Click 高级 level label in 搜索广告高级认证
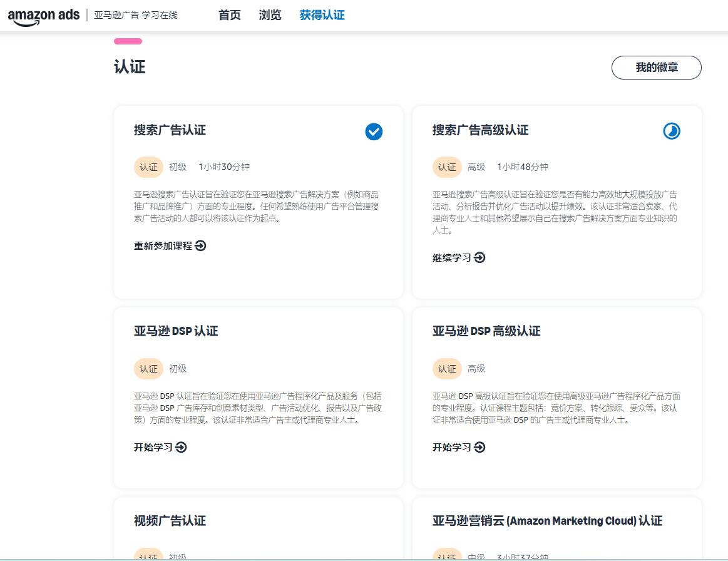Image resolution: width=728 pixels, height=561 pixels. (x=476, y=167)
